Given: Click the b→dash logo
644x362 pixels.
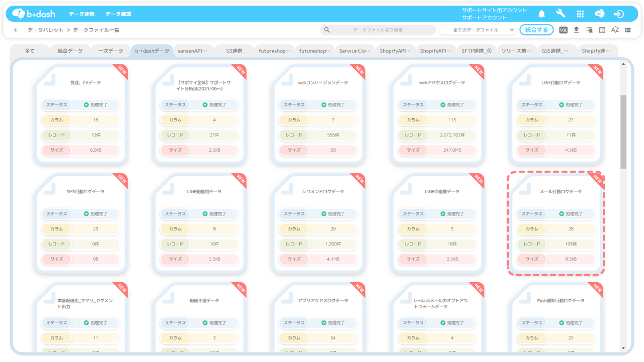Looking at the screenshot, I should click(x=33, y=14).
